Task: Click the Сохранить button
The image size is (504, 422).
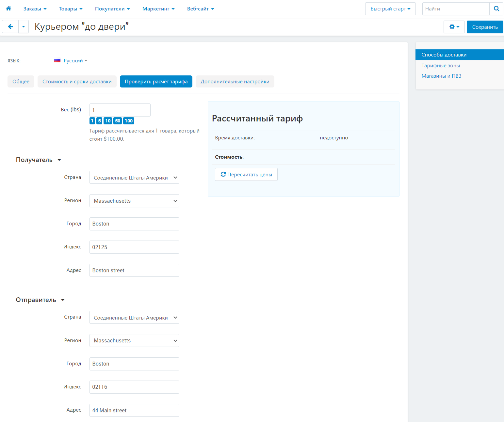Action: pos(485,27)
